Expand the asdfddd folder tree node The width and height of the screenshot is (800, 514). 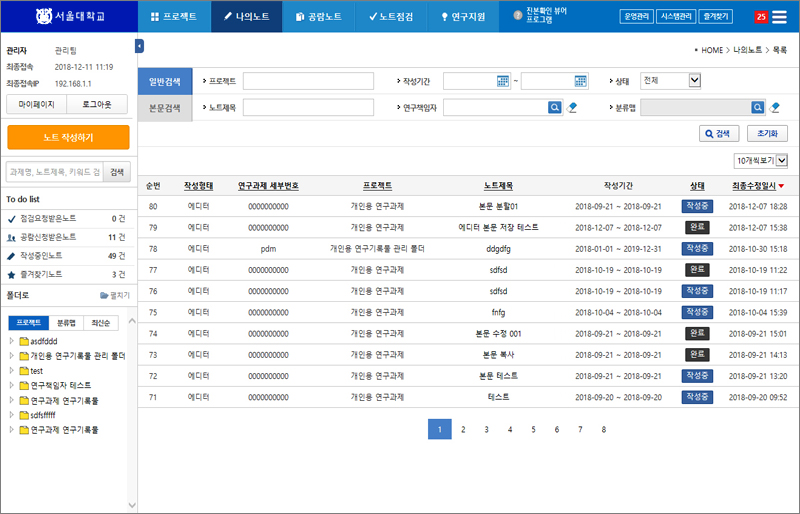tap(12, 341)
